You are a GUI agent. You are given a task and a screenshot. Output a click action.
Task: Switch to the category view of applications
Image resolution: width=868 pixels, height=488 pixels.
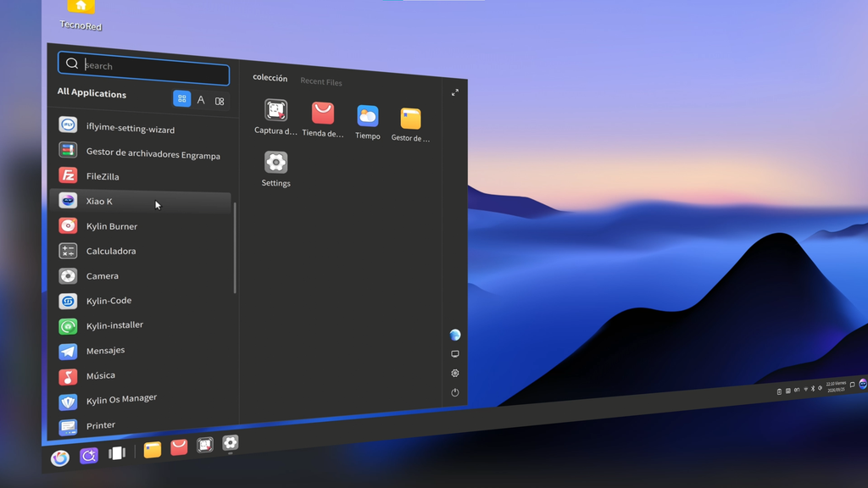point(220,102)
